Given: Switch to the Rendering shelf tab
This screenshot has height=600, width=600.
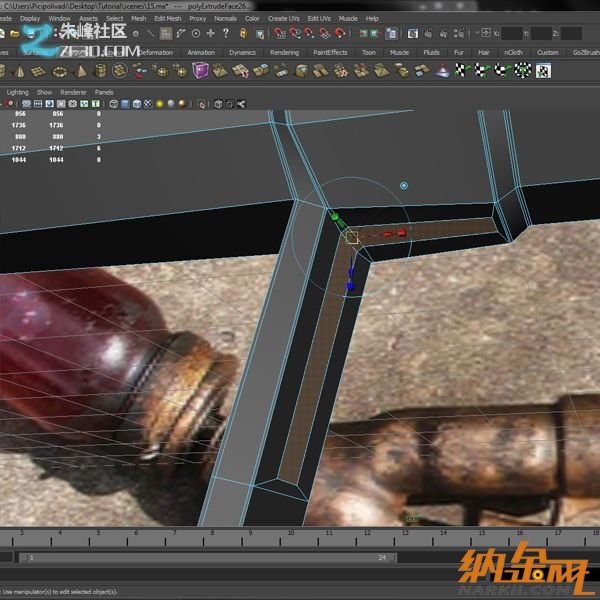Looking at the screenshot, I should [284, 52].
